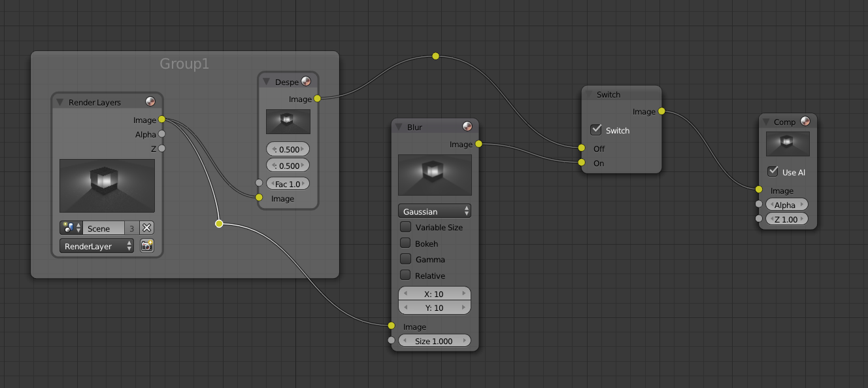Viewport: 868px width, 388px height.
Task: Click Switch node Off input socket
Action: pyautogui.click(x=581, y=148)
